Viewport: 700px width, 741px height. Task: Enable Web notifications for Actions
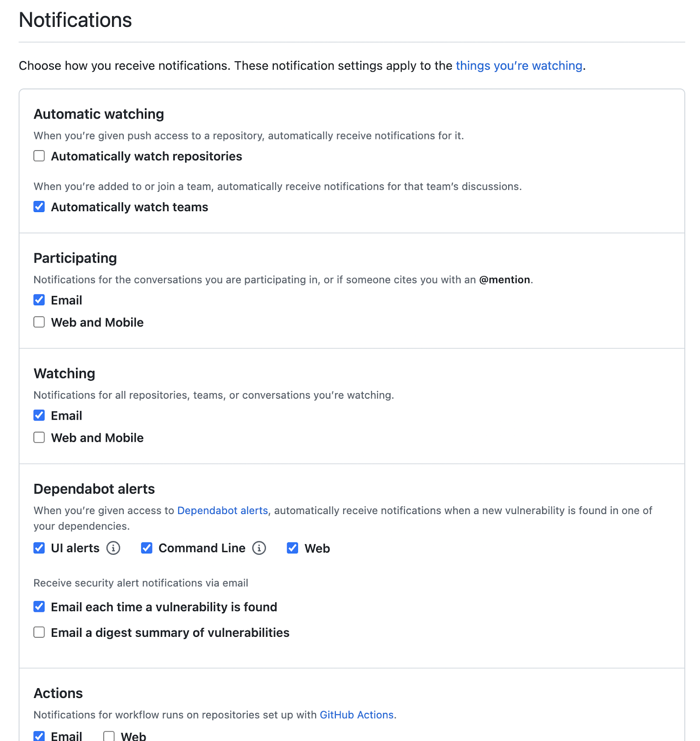(x=109, y=736)
